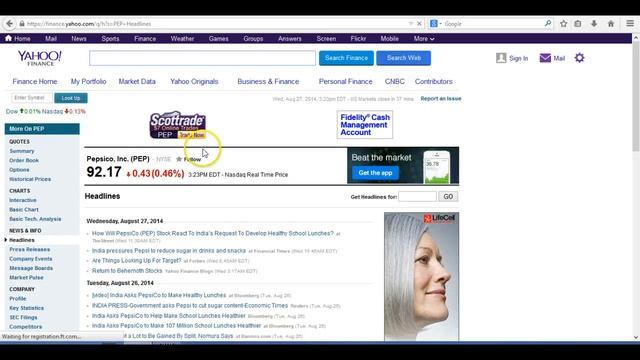640x360 pixels.
Task: Open the browser hamburger menu
Action: [630, 24]
